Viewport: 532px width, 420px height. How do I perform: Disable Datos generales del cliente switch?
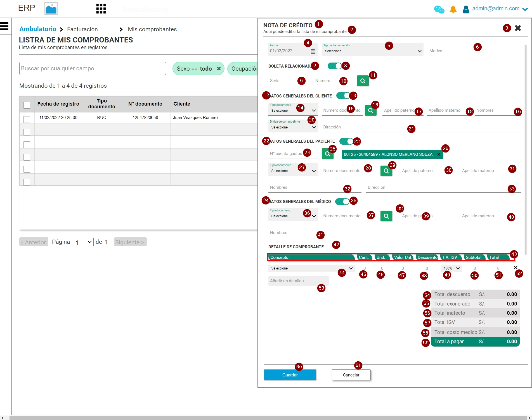click(343, 96)
